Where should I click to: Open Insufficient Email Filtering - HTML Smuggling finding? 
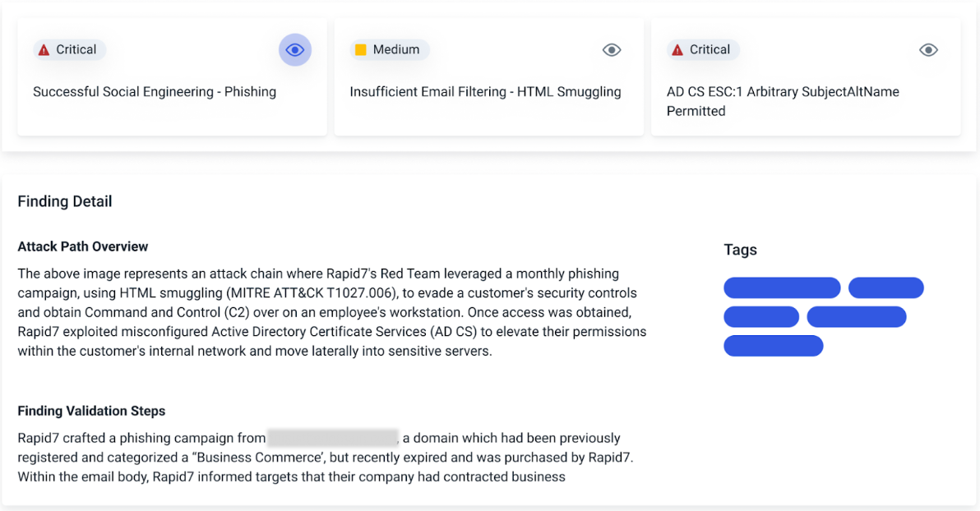485,92
